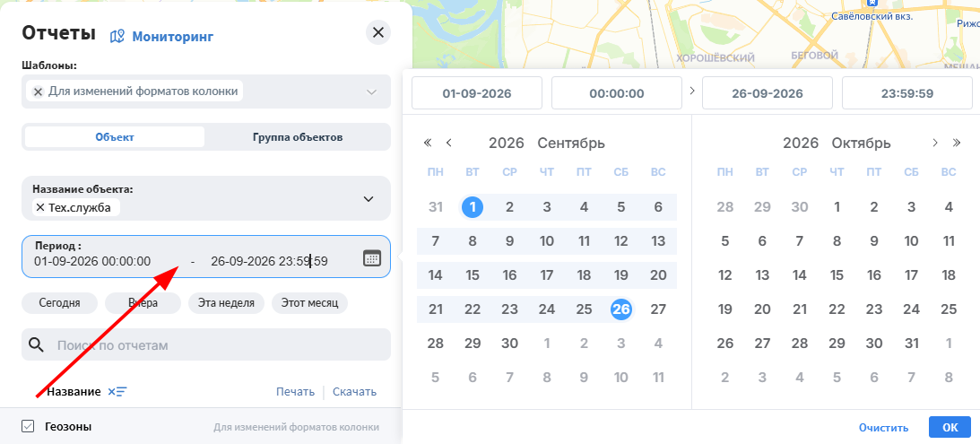Viewport: 980px width, 444px height.
Task: Click the Мониторинг link
Action: point(172,37)
